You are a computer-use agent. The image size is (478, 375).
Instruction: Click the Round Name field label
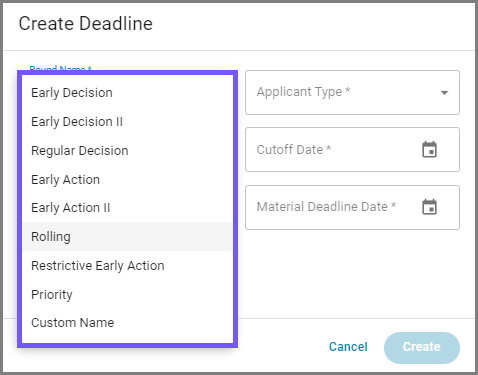tap(61, 68)
